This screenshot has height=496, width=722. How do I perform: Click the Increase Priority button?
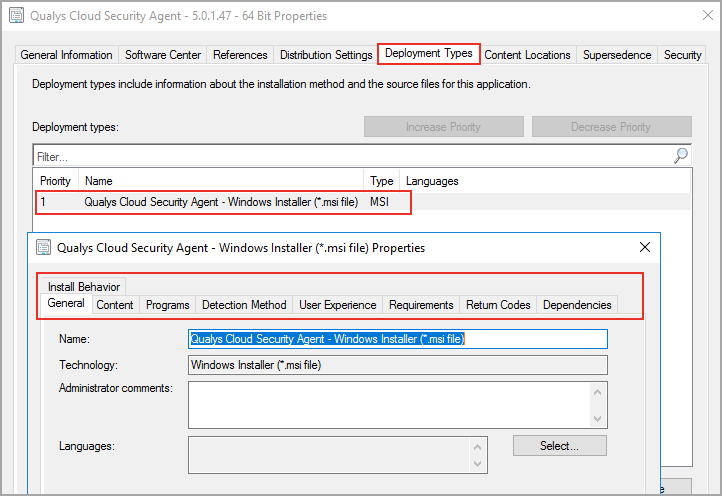click(444, 127)
